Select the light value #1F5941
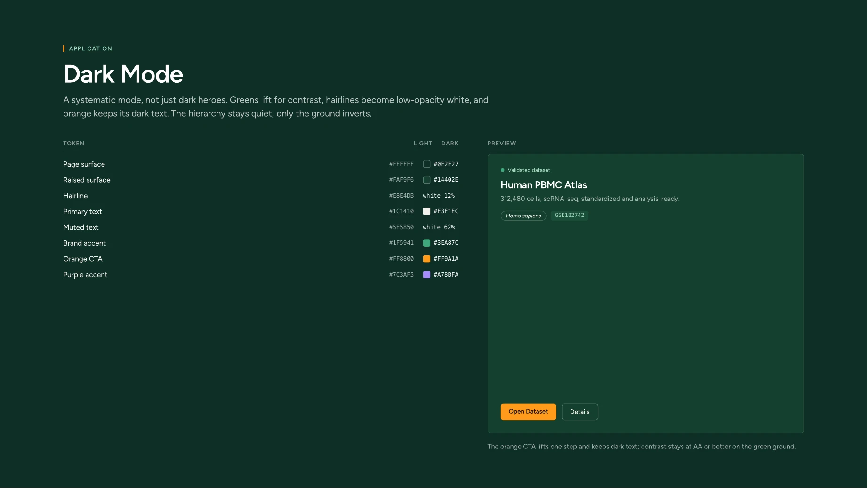Screen dimensions: 868x488 pyautogui.click(x=402, y=243)
